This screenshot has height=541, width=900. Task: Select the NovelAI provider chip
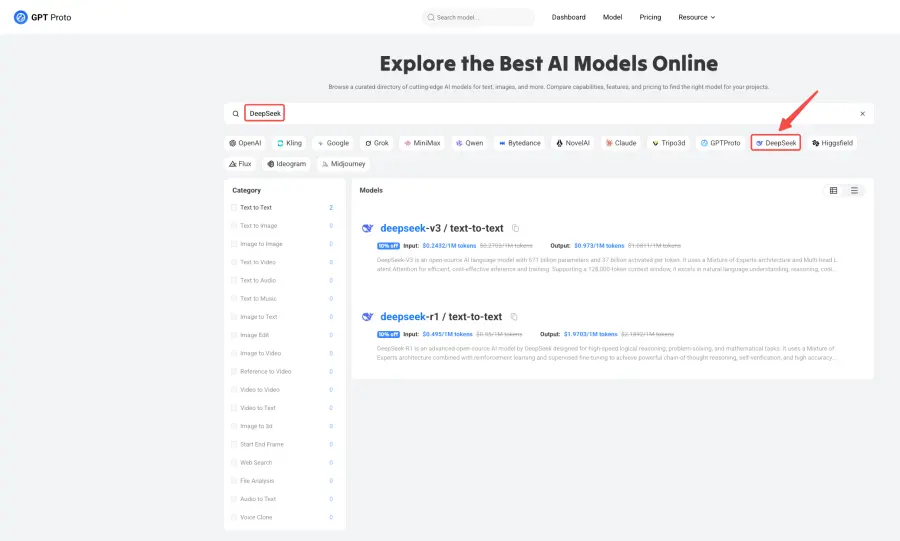pos(573,143)
